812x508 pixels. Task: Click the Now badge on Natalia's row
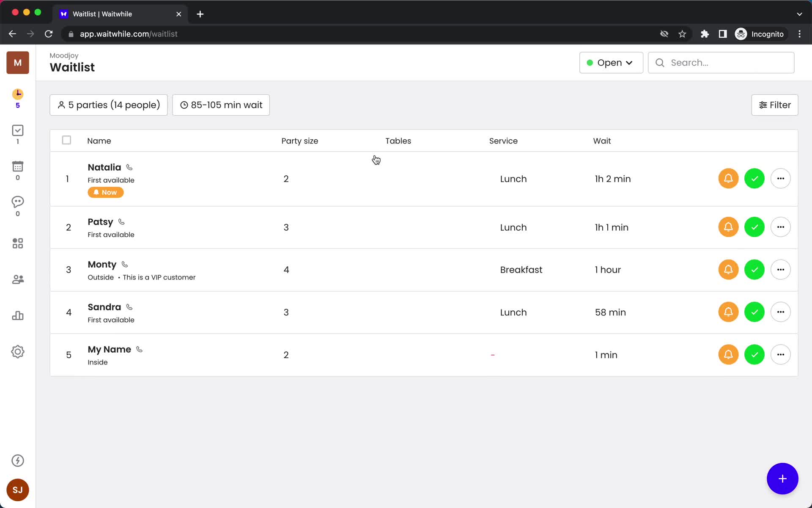pos(105,192)
